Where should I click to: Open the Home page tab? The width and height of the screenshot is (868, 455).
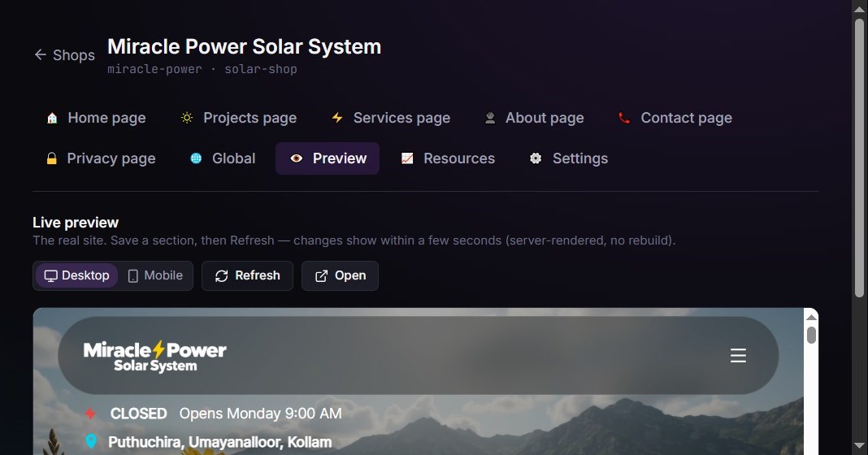tap(96, 118)
